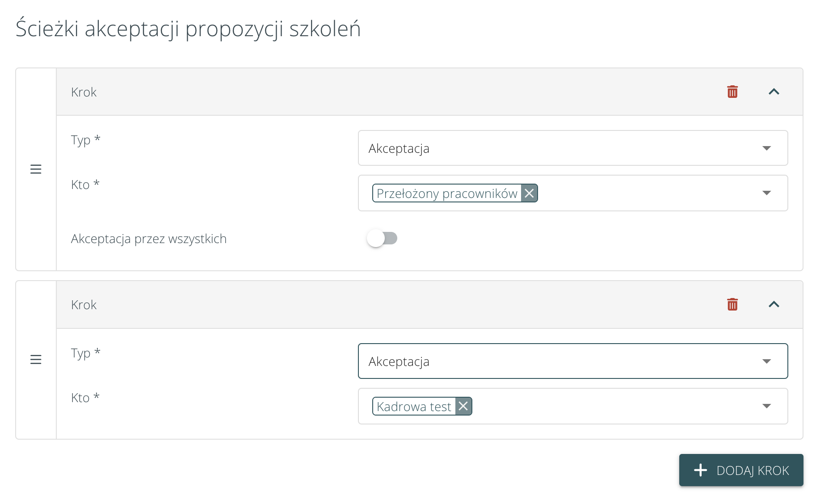Click the first "Krok" header bar
The height and width of the screenshot is (504, 816).
coord(313,92)
